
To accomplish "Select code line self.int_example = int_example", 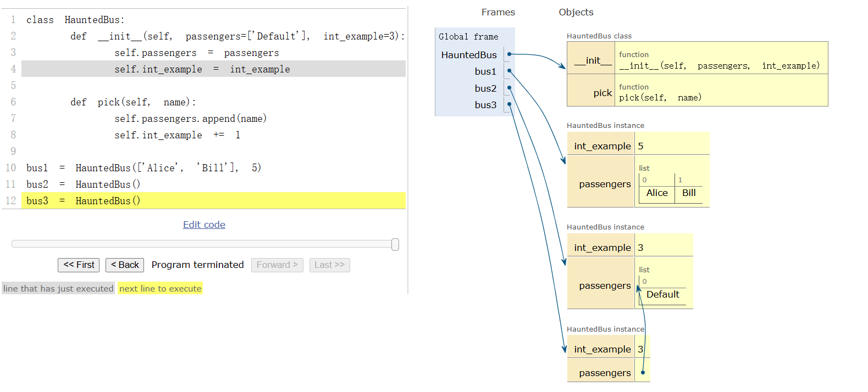I will point(202,69).
